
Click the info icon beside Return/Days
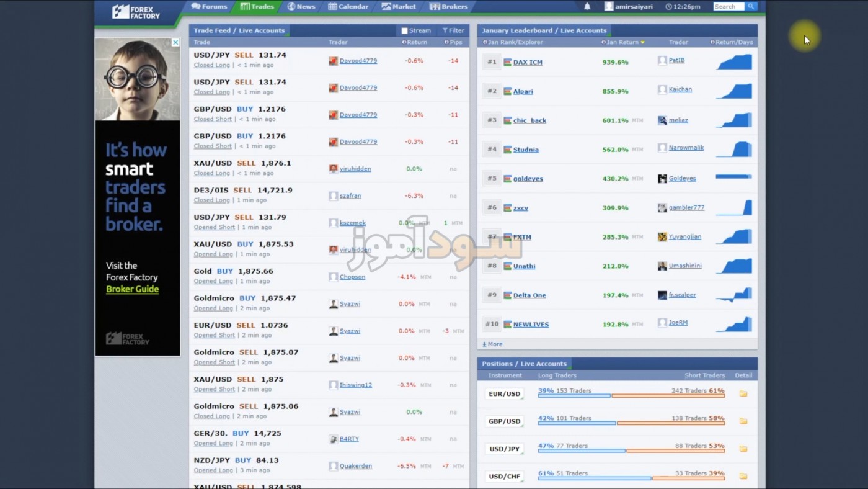712,42
